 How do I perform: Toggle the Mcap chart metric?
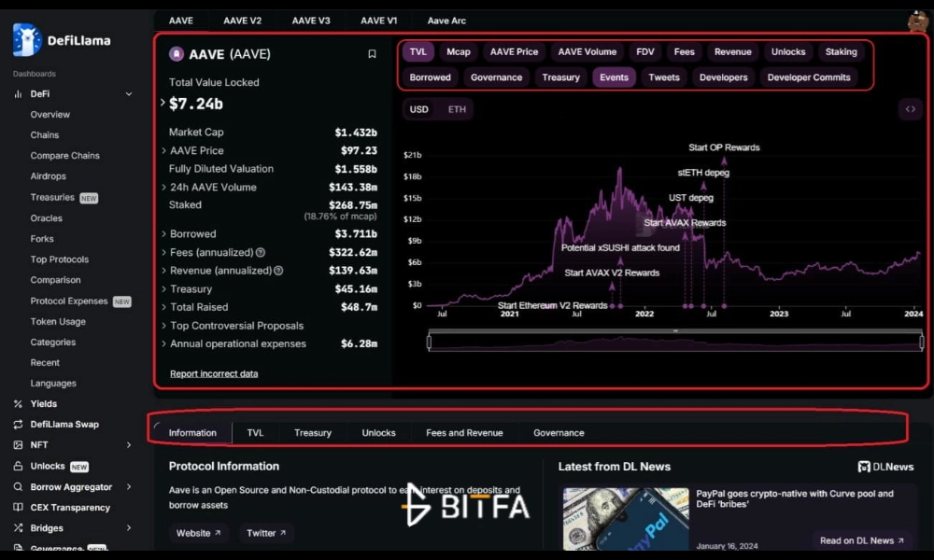pos(459,51)
